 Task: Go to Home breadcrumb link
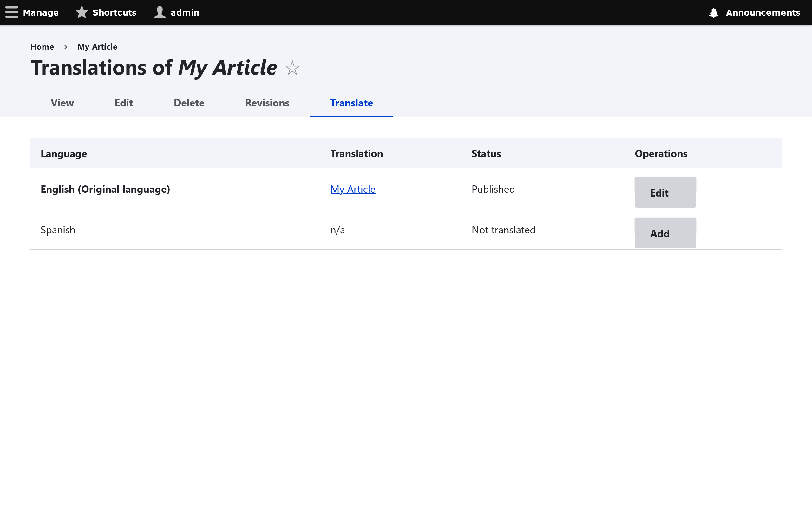(x=42, y=47)
